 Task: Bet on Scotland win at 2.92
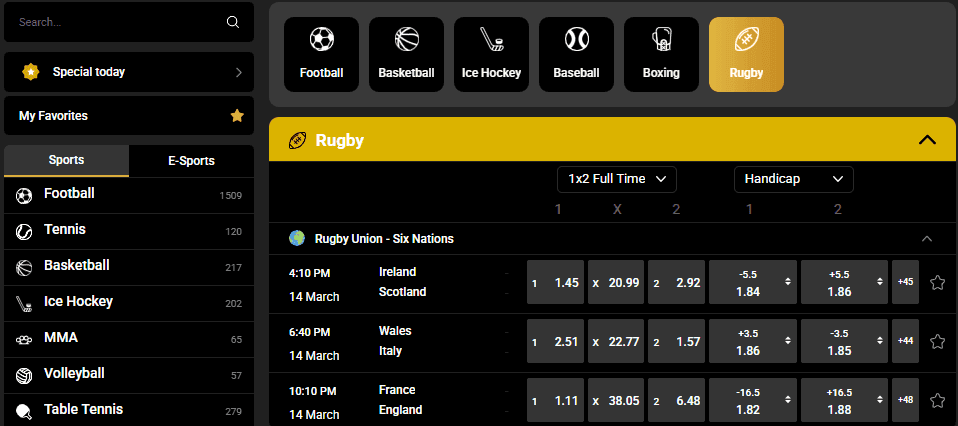[x=676, y=282]
